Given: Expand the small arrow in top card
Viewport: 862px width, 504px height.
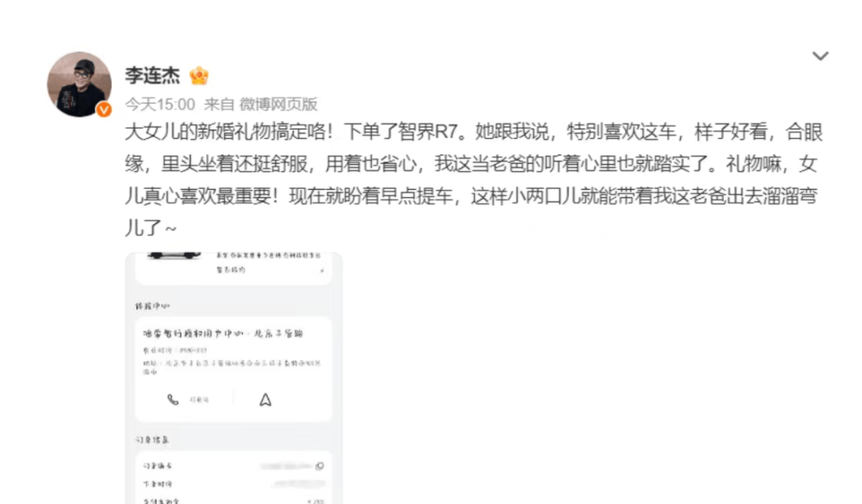Looking at the screenshot, I should pos(322,270).
